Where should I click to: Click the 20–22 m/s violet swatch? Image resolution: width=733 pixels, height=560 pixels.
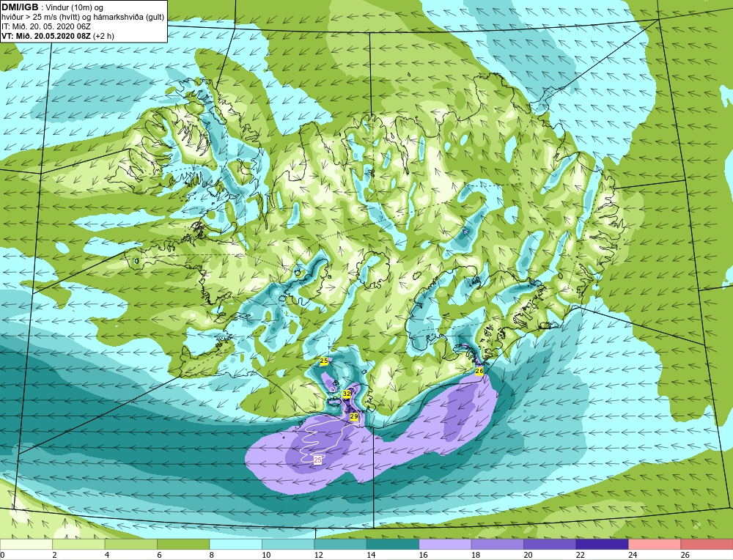tap(550, 544)
